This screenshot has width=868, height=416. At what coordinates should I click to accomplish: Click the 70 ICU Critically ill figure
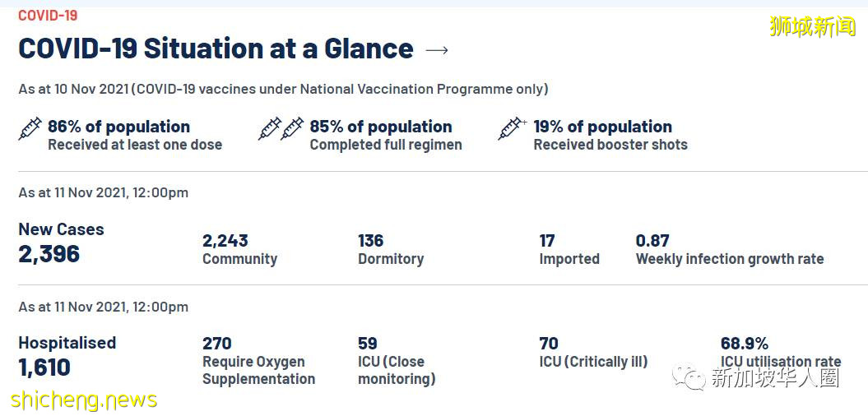pyautogui.click(x=549, y=343)
